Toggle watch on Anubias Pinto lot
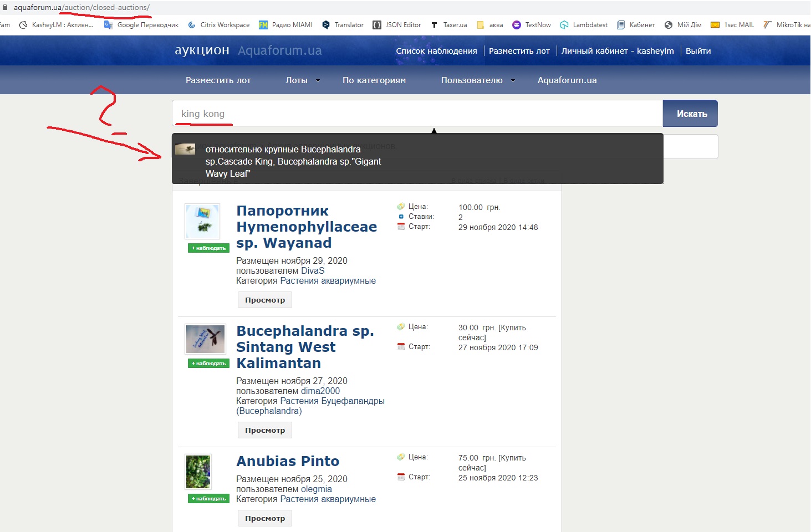Viewport: 811px width, 532px height. click(x=208, y=499)
